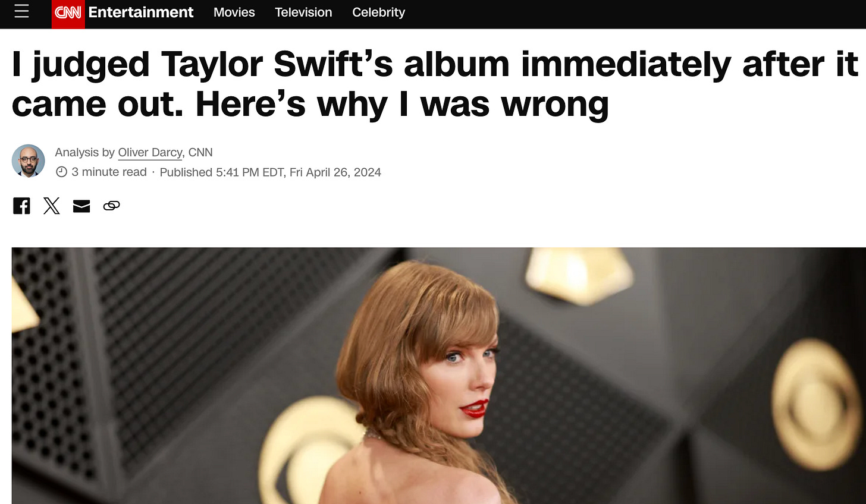Open the Movies section
This screenshot has height=504, width=866.
pyautogui.click(x=234, y=12)
